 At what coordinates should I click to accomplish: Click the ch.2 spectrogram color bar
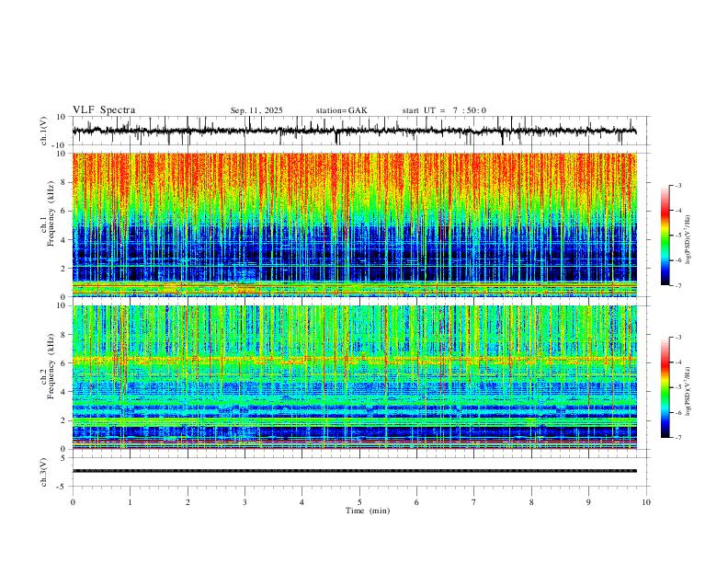click(x=665, y=387)
